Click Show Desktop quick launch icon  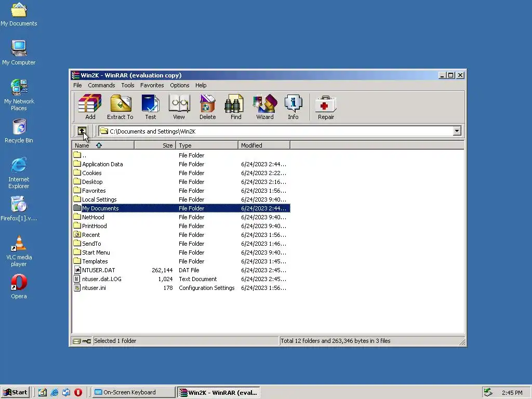point(43,392)
